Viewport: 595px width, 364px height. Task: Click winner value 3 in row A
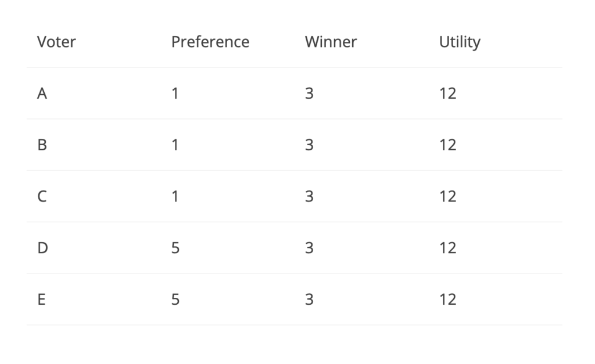click(x=309, y=93)
